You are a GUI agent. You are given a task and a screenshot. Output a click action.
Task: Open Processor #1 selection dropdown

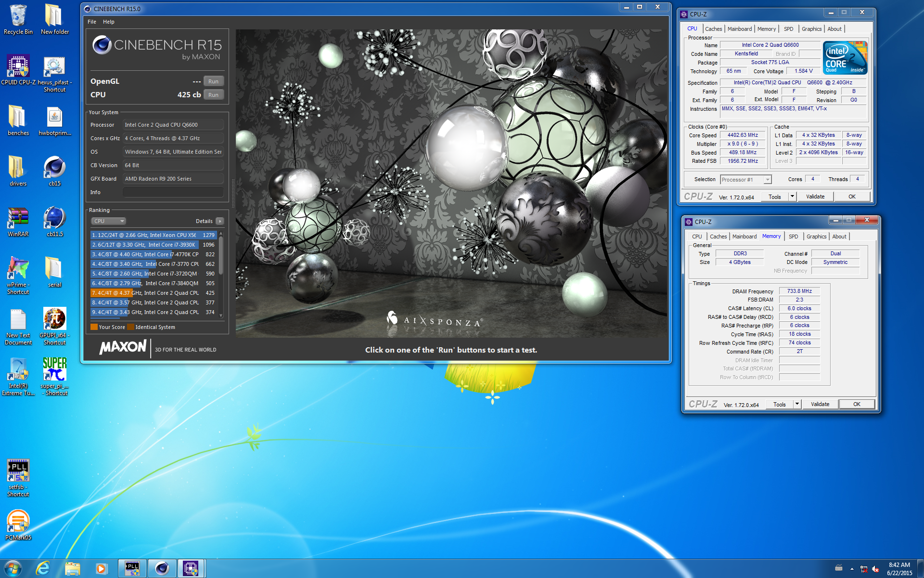point(745,180)
